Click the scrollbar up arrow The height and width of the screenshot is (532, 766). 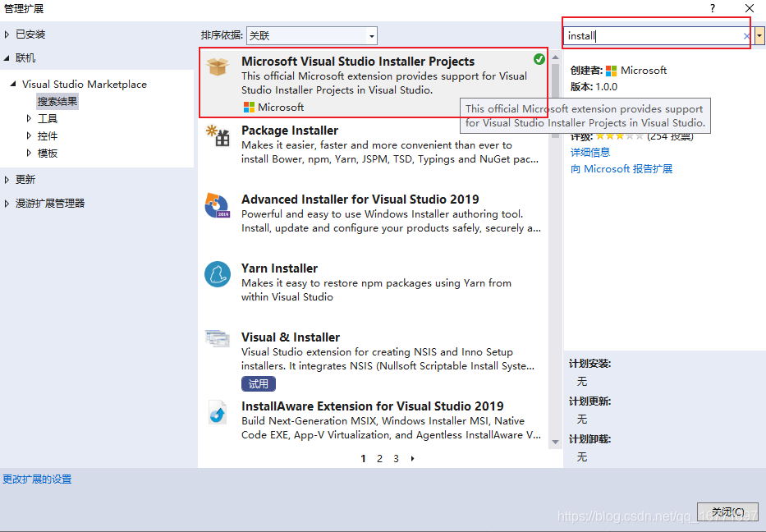pos(556,57)
